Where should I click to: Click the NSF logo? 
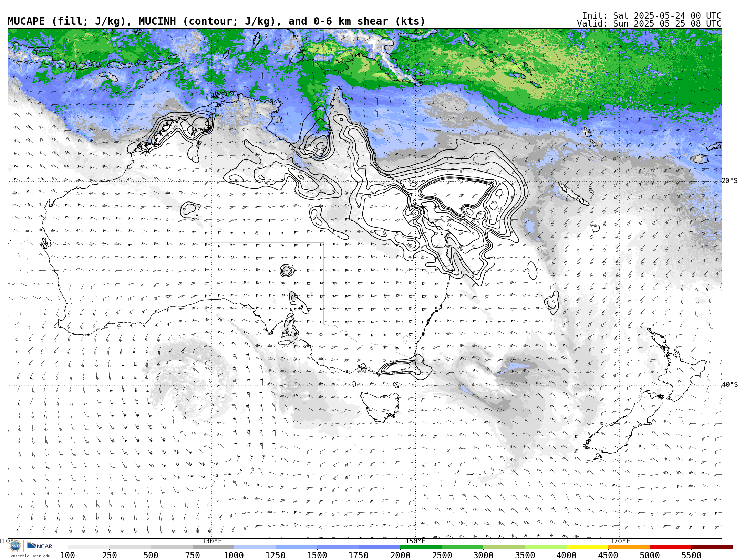pyautogui.click(x=15, y=546)
